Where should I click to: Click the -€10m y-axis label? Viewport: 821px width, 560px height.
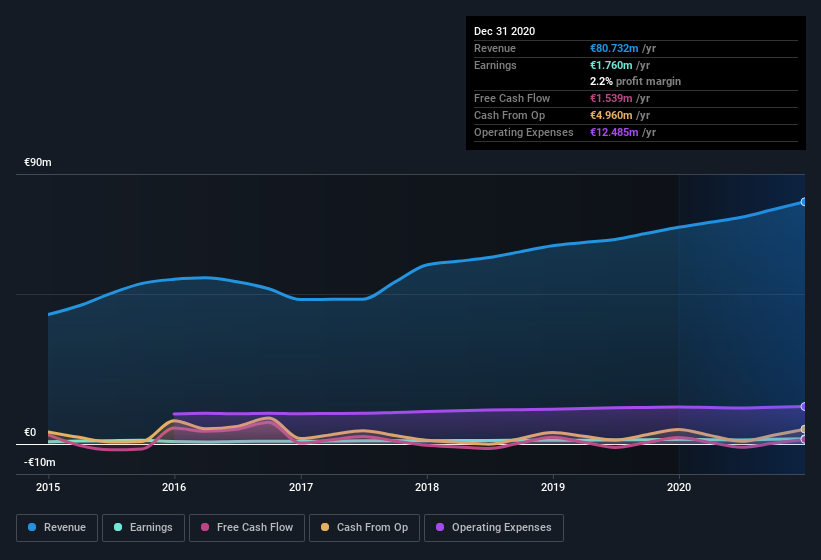pos(40,462)
